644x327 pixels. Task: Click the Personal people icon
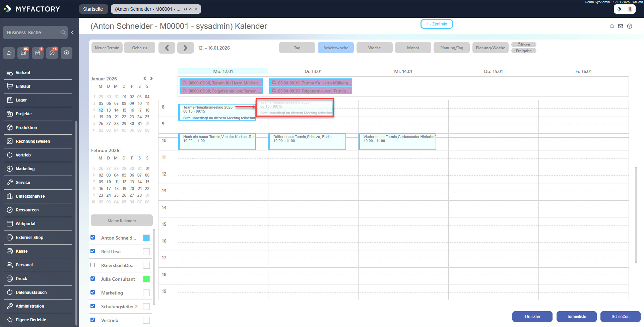click(10, 265)
